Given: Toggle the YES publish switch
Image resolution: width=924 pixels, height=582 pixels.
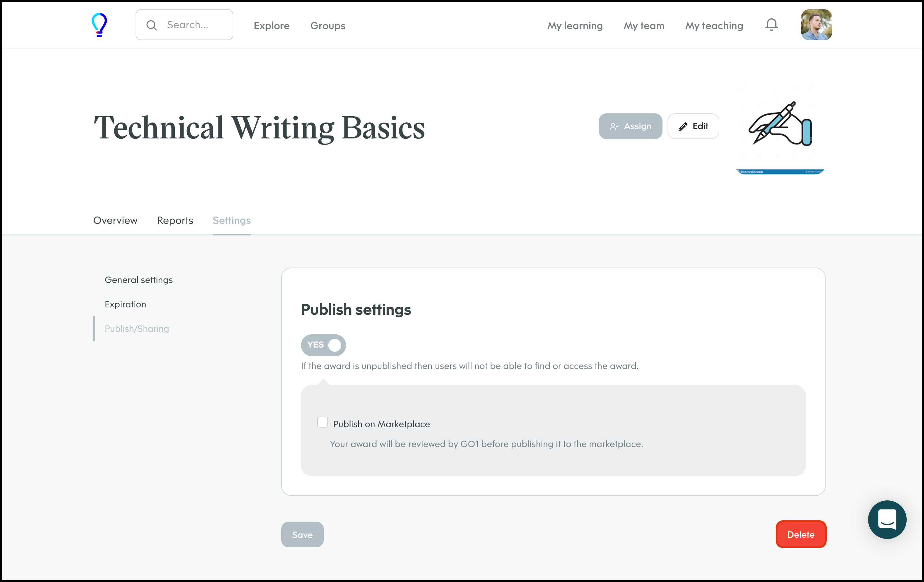Looking at the screenshot, I should point(324,345).
